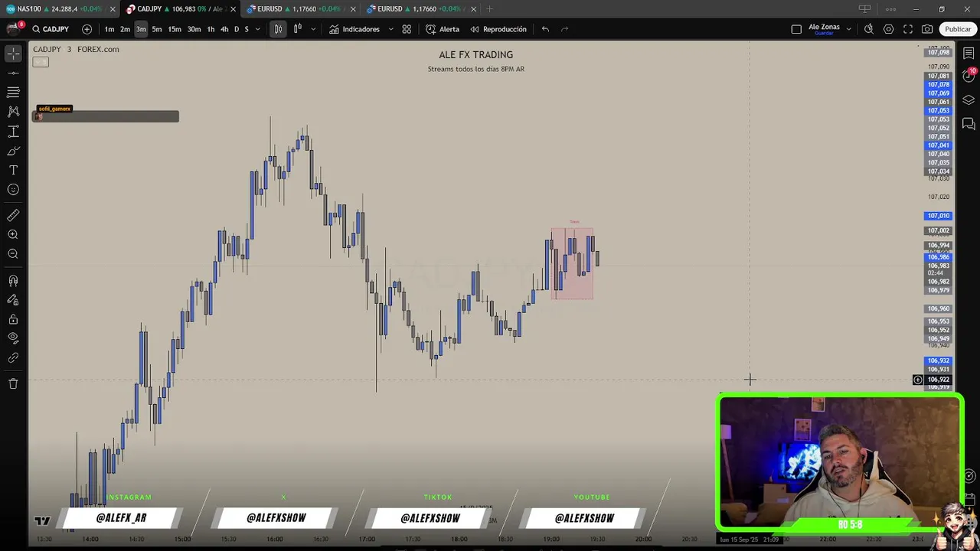Open the object tree layers icon
Screen dimensions: 980x551
(969, 100)
